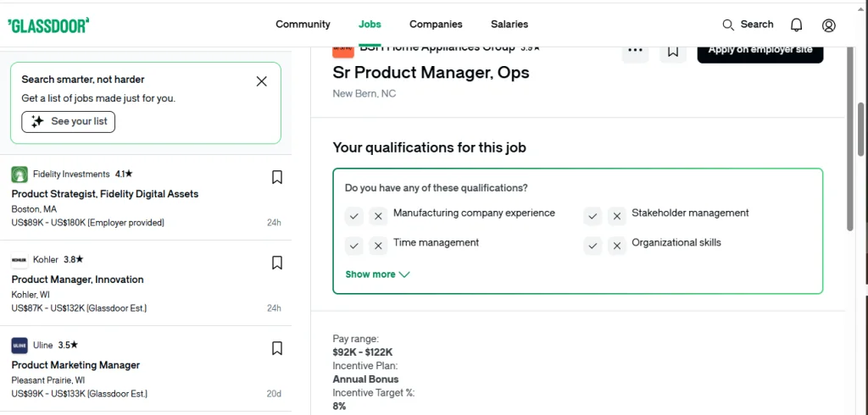Open the three-dot more options menu
This screenshot has height=415, width=868.
pos(636,50)
